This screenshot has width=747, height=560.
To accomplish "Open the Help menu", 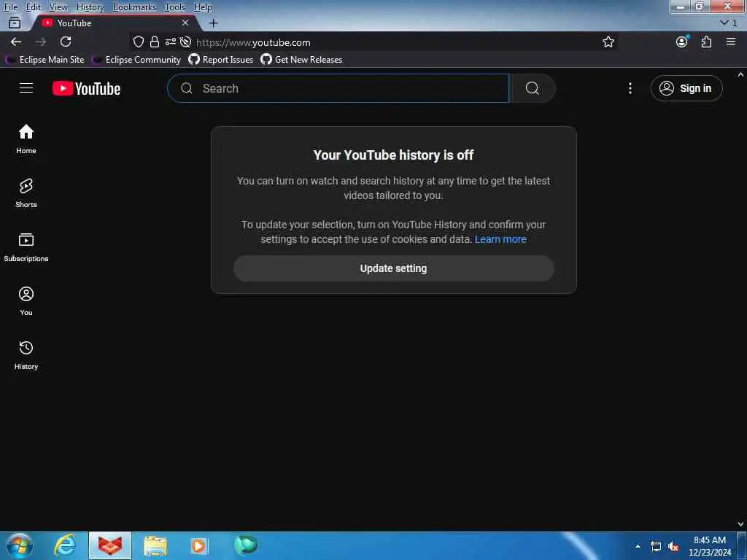I will (203, 7).
